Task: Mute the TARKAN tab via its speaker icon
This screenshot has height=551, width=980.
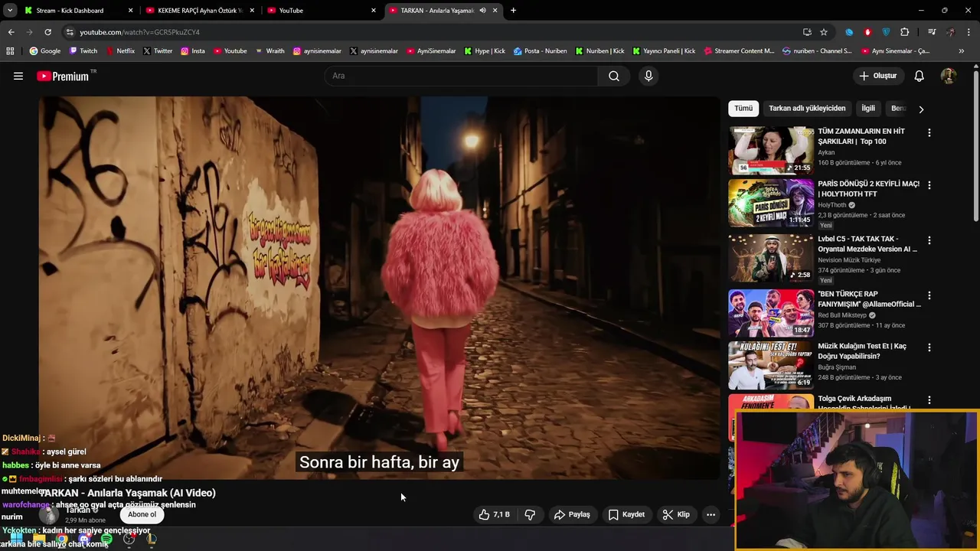Action: (482, 11)
